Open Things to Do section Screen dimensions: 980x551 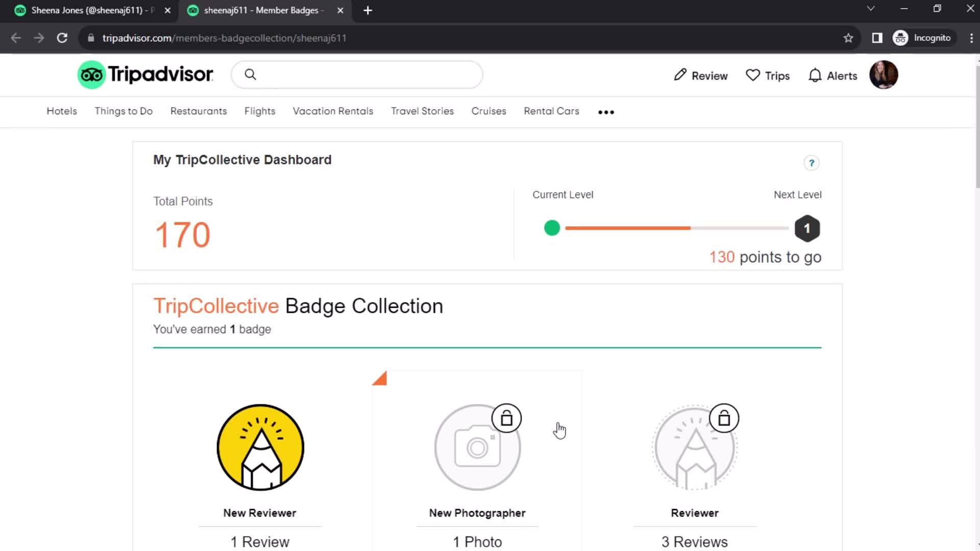click(x=124, y=111)
